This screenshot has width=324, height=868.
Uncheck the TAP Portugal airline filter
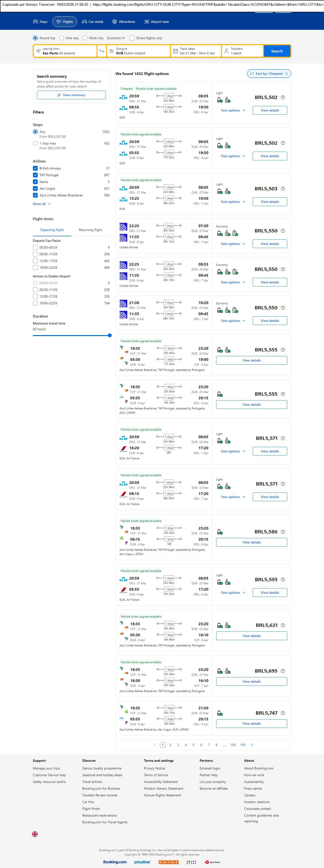(x=35, y=175)
